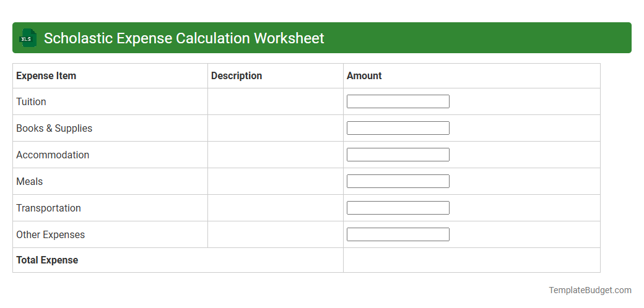Click the Meals amount input field
The image size is (644, 308).
398,181
